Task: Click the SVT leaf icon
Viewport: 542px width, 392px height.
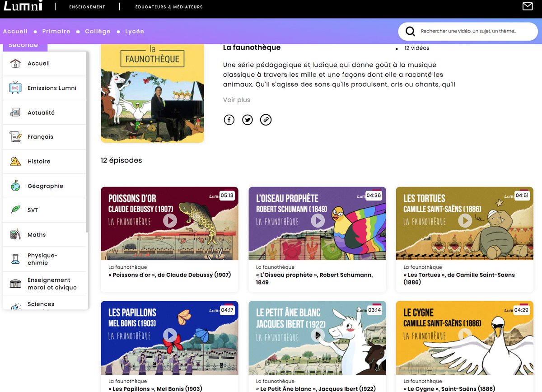Action: 15,210
